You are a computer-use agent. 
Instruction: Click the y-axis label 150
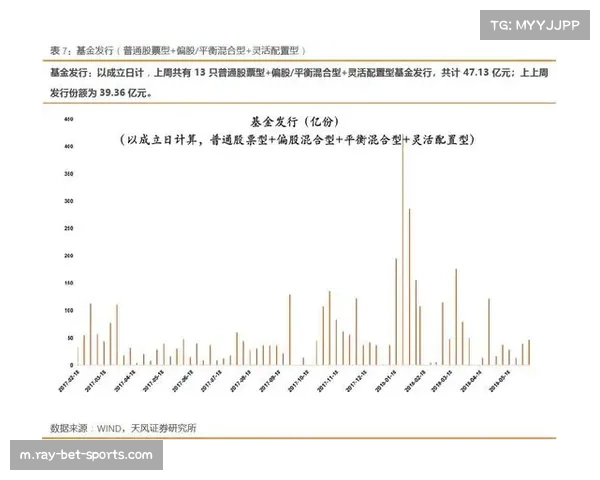coord(68,283)
